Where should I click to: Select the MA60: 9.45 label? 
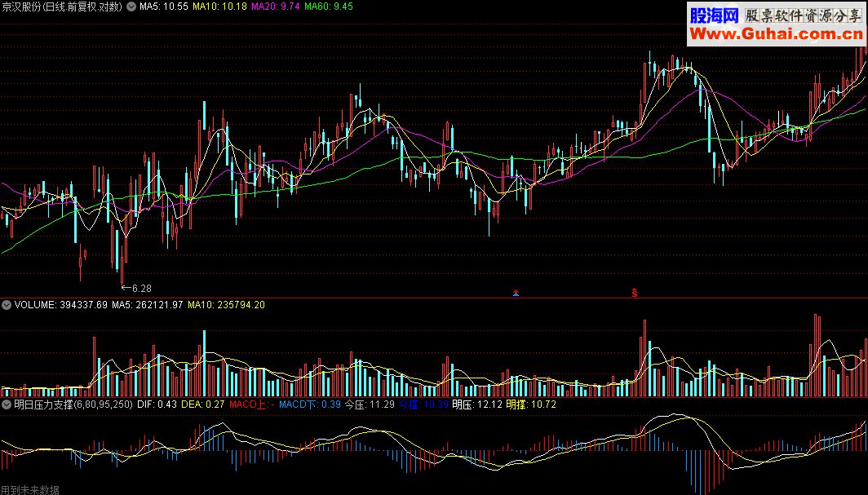pos(328,7)
